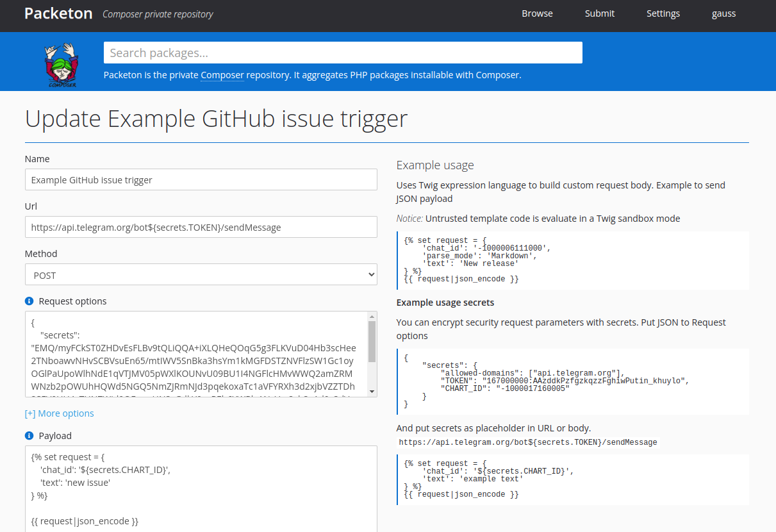Click the Packeton brand title
The image size is (776, 532).
tap(58, 13)
